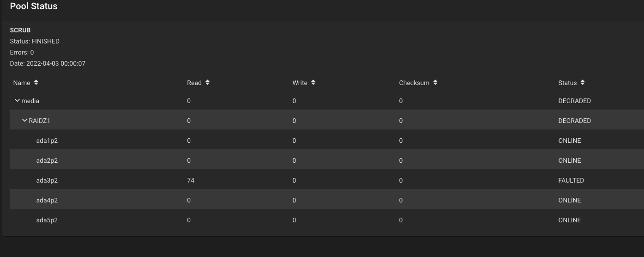
Task: Collapse the RAIDZ1 vdev chevron
Action: tap(24, 120)
